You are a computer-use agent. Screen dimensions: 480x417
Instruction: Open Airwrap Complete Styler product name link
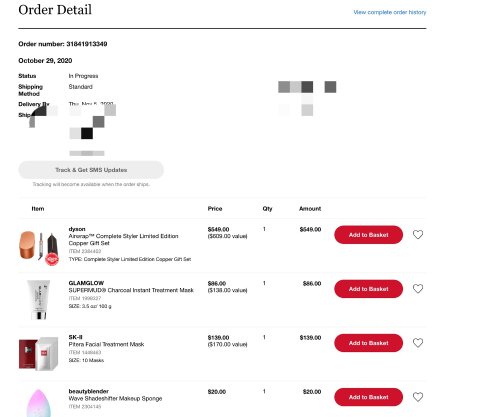click(123, 240)
